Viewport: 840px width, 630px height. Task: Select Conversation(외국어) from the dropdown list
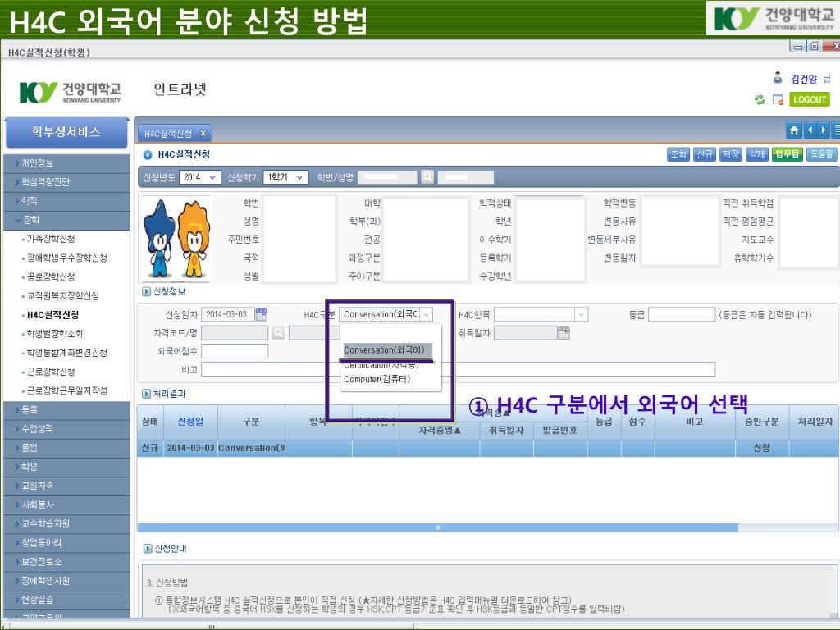point(384,350)
